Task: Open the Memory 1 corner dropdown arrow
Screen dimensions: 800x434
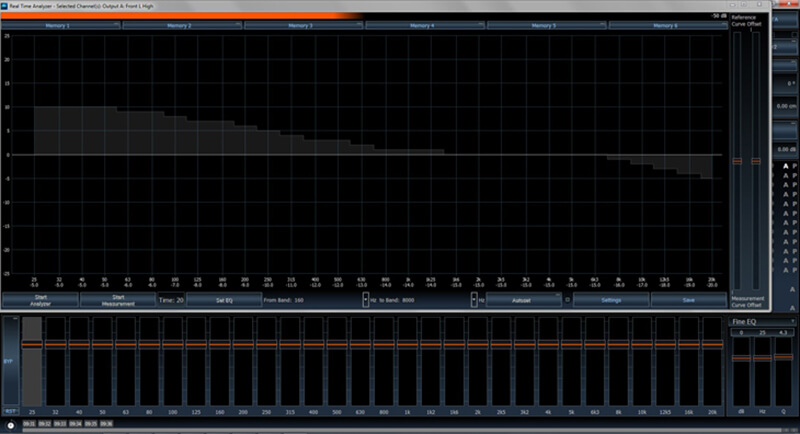Action: coord(116,24)
